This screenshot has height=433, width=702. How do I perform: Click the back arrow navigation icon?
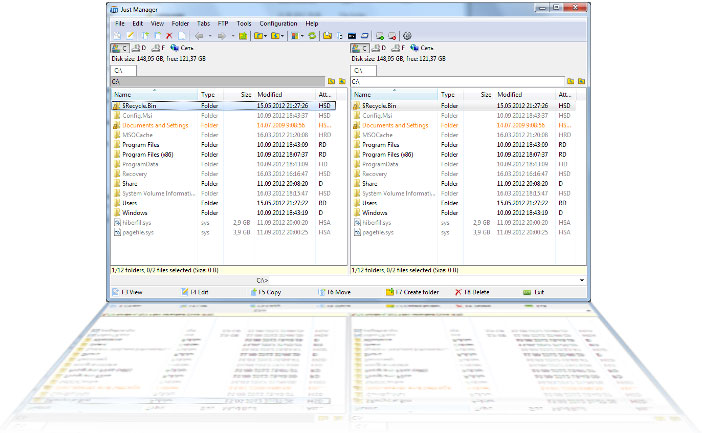click(x=199, y=36)
